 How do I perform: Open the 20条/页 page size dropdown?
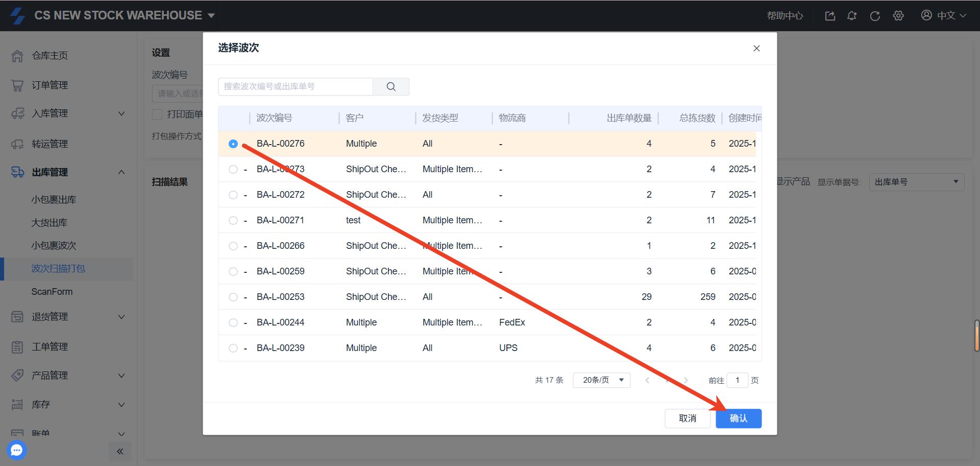(602, 380)
